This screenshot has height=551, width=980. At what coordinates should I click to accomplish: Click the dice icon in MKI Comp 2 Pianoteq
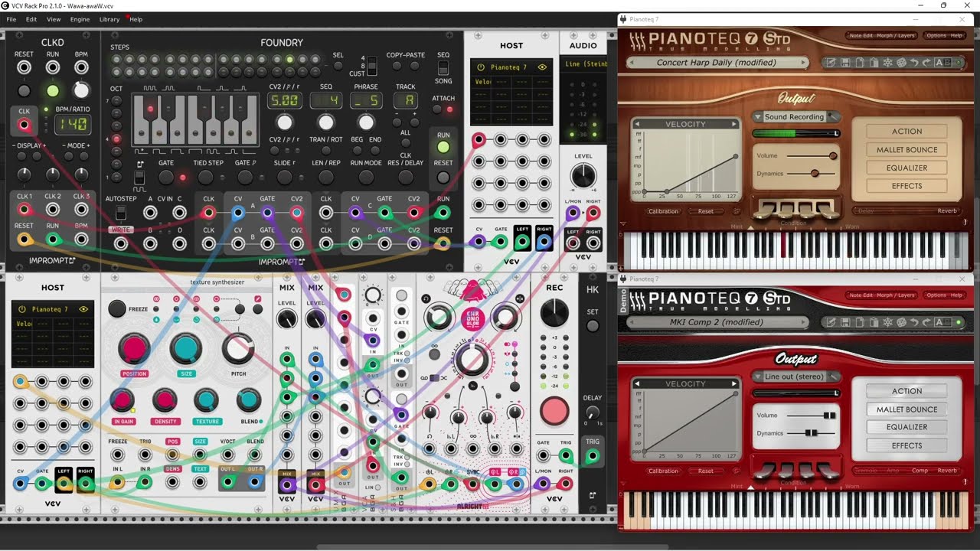pyautogui.click(x=901, y=322)
